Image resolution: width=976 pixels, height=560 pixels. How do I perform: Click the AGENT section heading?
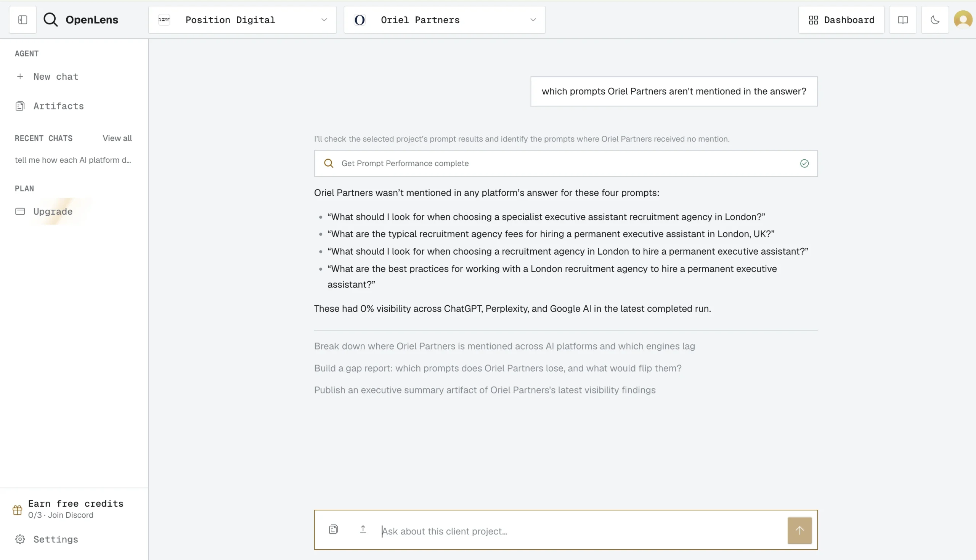[x=27, y=53]
